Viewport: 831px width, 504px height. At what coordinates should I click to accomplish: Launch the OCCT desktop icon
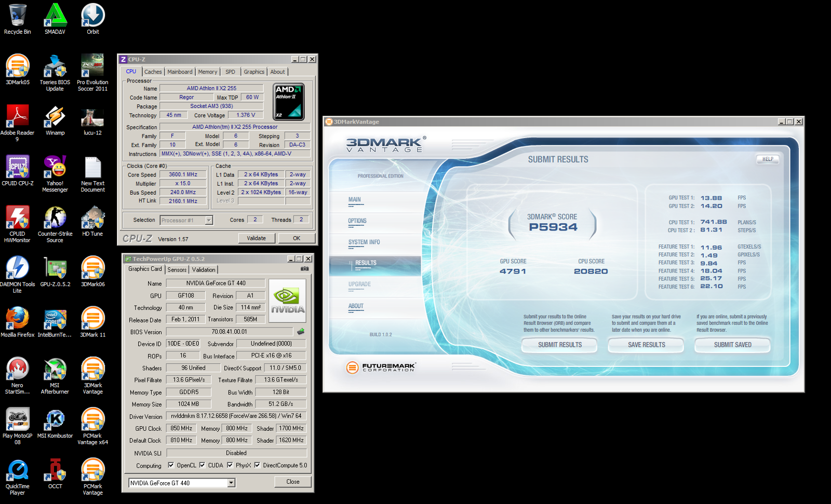click(55, 473)
